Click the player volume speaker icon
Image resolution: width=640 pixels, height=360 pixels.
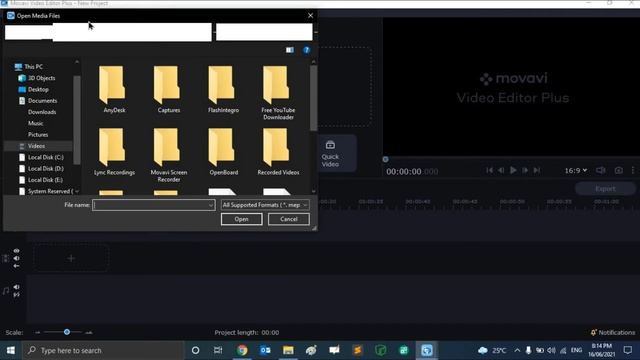[x=600, y=170]
